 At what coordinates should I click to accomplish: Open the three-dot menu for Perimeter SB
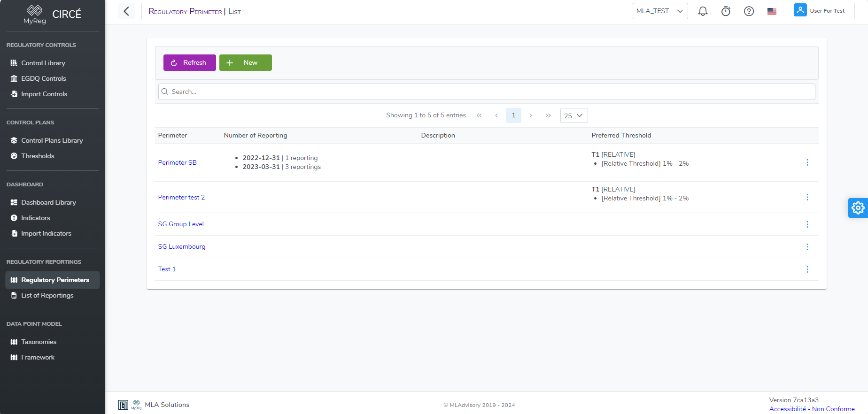807,162
